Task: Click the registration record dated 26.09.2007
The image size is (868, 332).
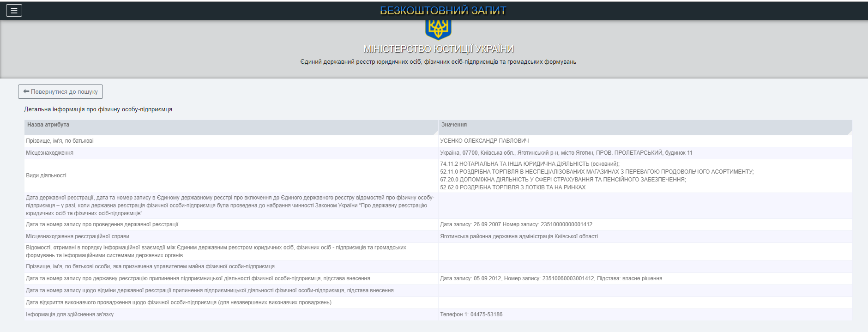Action: coord(516,224)
